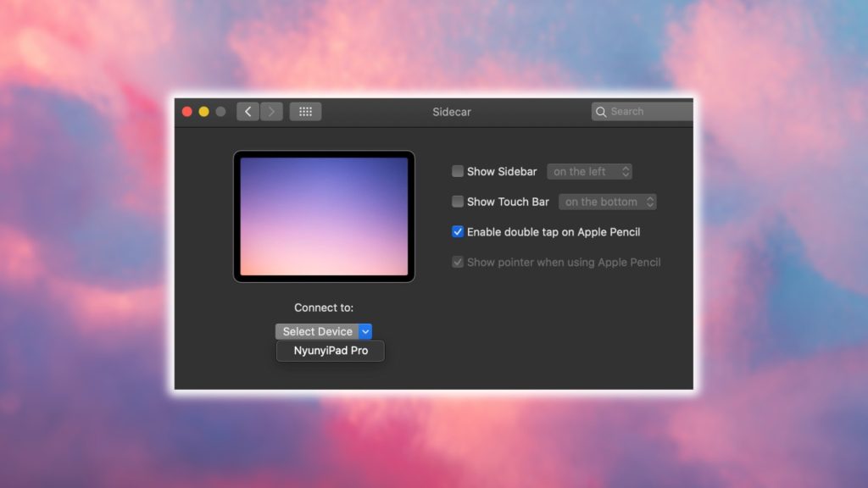Click the forward navigation arrow

point(270,111)
